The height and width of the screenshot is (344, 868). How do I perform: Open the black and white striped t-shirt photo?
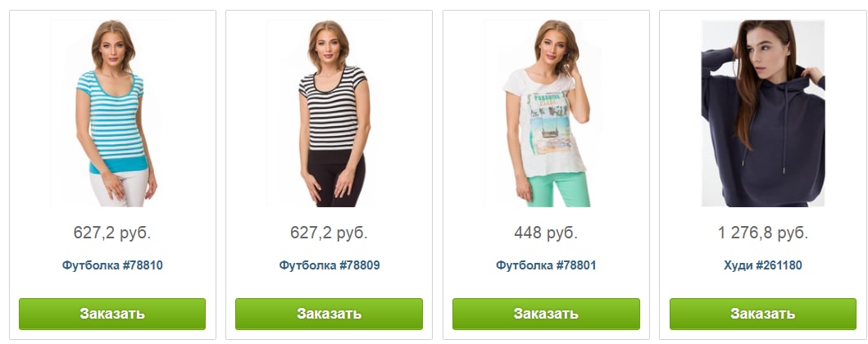[329, 113]
